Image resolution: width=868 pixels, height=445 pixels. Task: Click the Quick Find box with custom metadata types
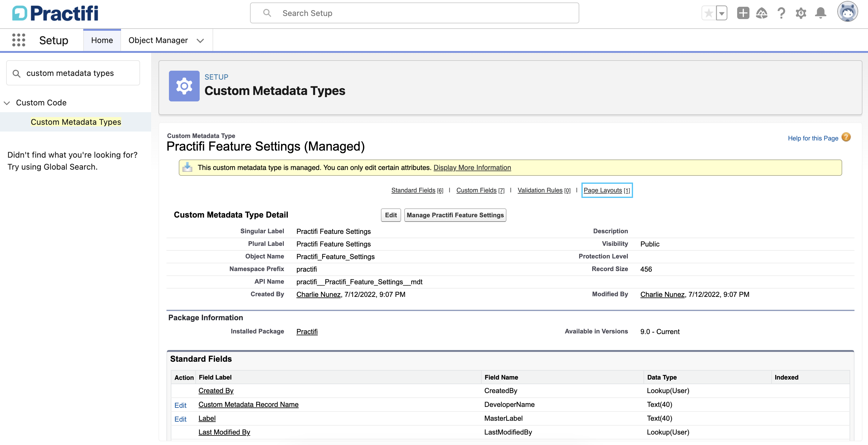pos(73,73)
